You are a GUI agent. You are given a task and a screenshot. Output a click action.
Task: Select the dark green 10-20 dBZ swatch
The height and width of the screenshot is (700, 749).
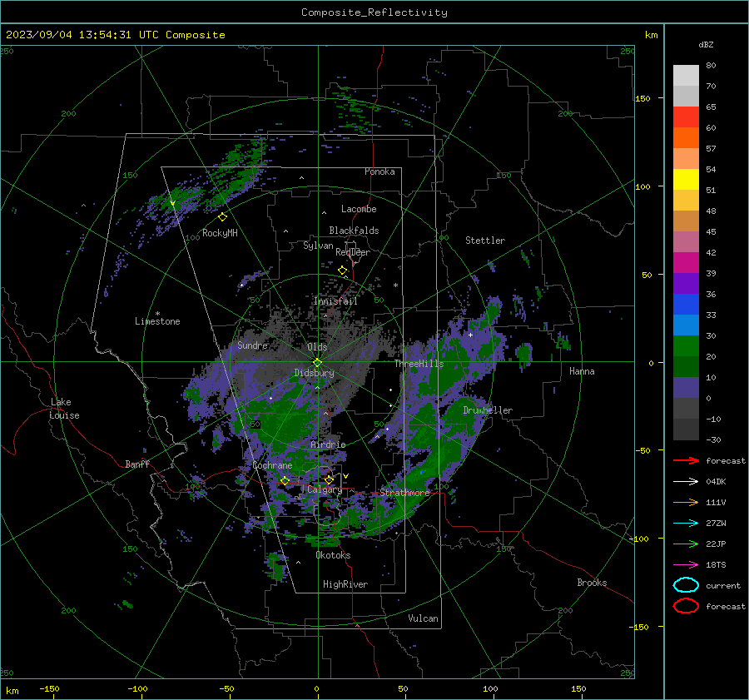[686, 367]
